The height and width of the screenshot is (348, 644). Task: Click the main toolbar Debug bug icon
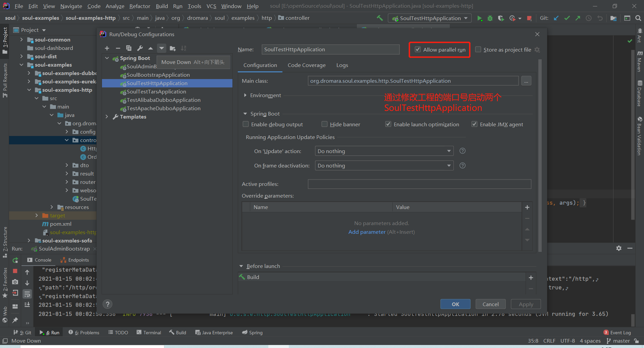coord(490,18)
